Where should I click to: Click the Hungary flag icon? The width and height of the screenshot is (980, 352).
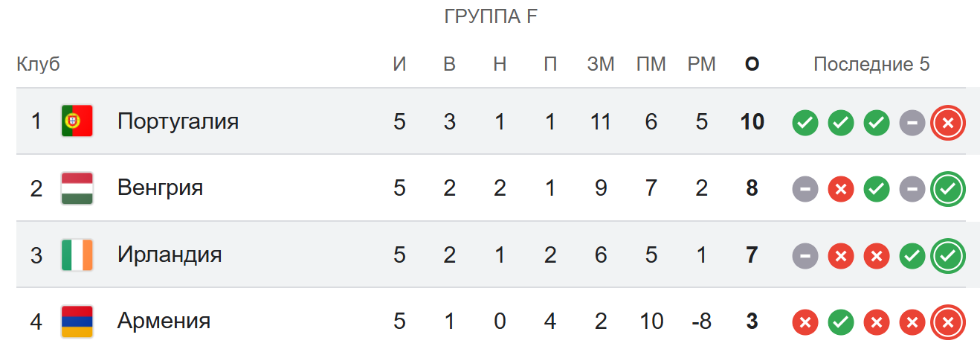pyautogui.click(x=77, y=188)
